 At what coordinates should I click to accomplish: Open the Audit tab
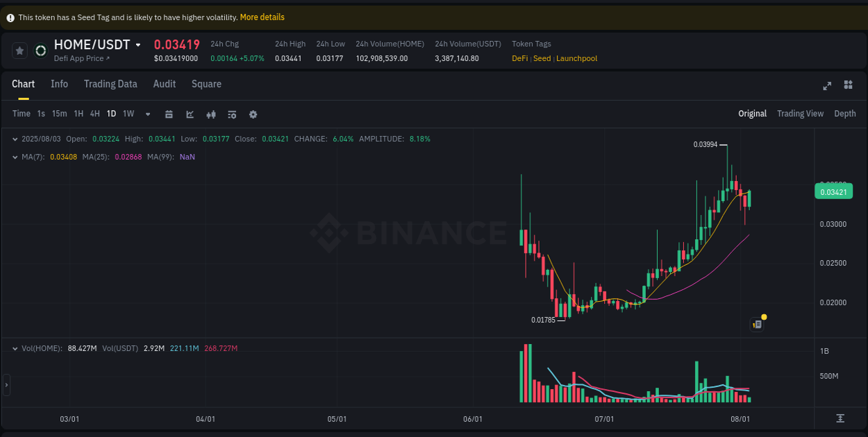(x=164, y=84)
